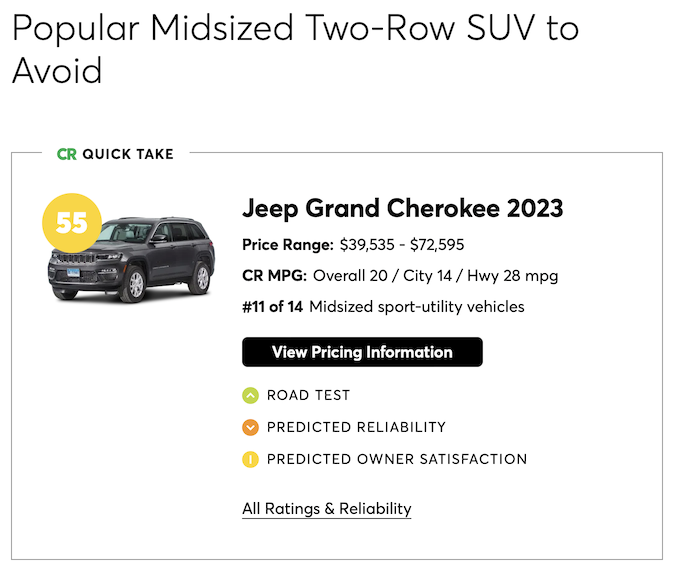Open the All Ratings & Reliability link
673x568 pixels.
tap(326, 509)
